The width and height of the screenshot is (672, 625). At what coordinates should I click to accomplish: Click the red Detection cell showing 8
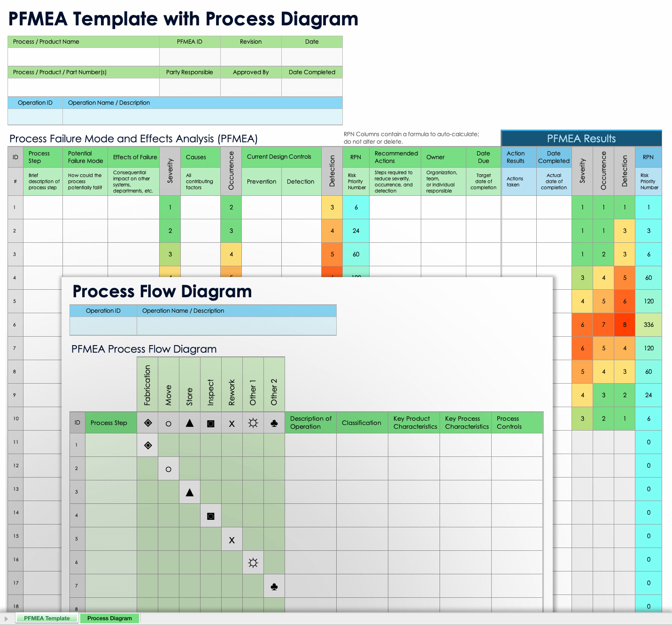tap(625, 324)
